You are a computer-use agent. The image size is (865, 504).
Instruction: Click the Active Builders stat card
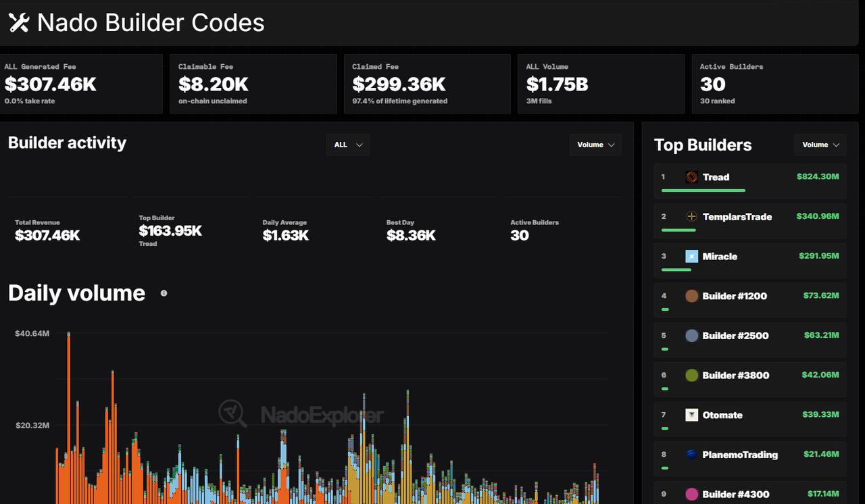click(x=774, y=84)
